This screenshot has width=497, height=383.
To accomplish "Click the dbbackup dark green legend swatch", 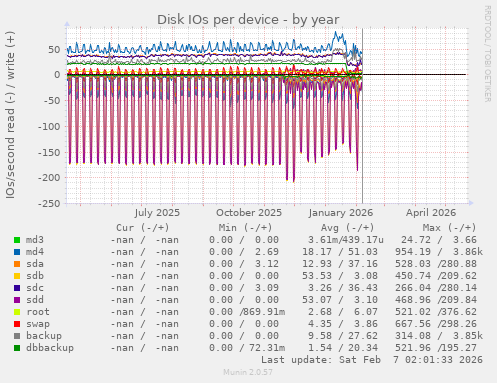I will (x=17, y=348).
